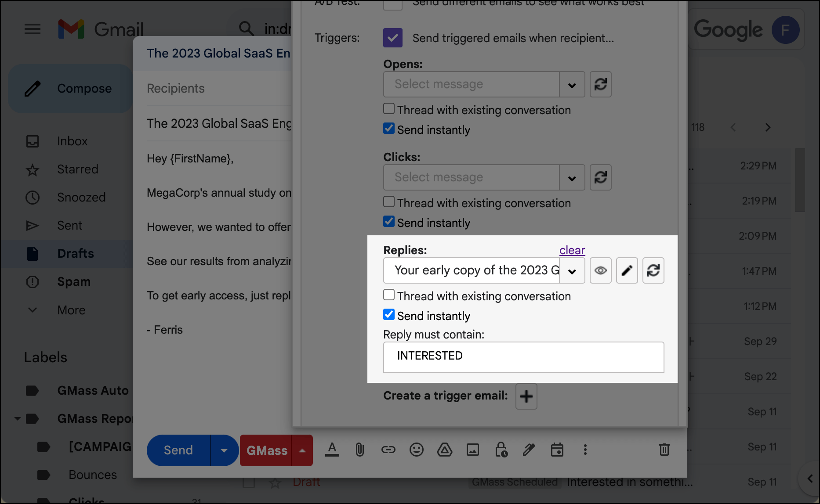Open the calendar scheduling icon
The width and height of the screenshot is (820, 504).
coord(557,450)
